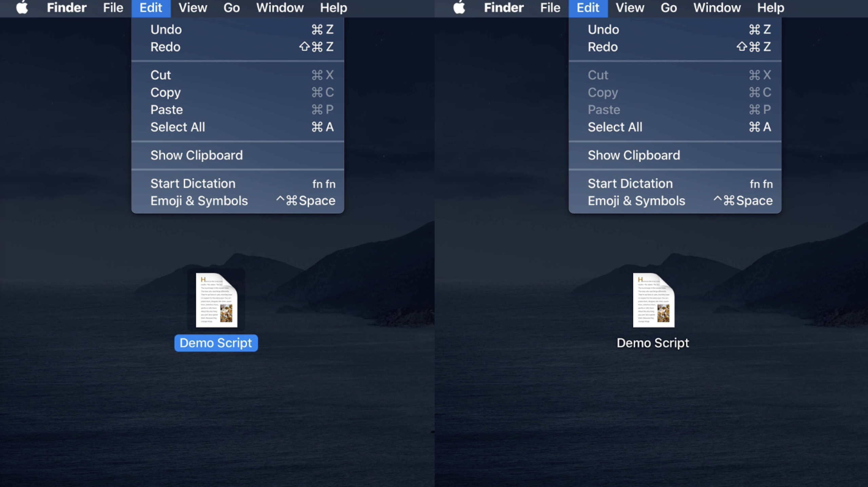Choose Redo in the left Edit menu
The width and height of the screenshot is (868, 487).
[x=165, y=47]
